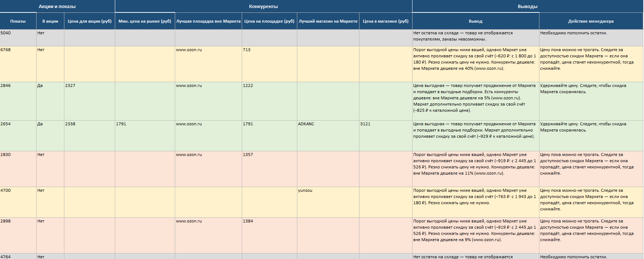This screenshot has height=259, width=644.
Task: Select the yunzou store cell
Action: [x=328, y=202]
